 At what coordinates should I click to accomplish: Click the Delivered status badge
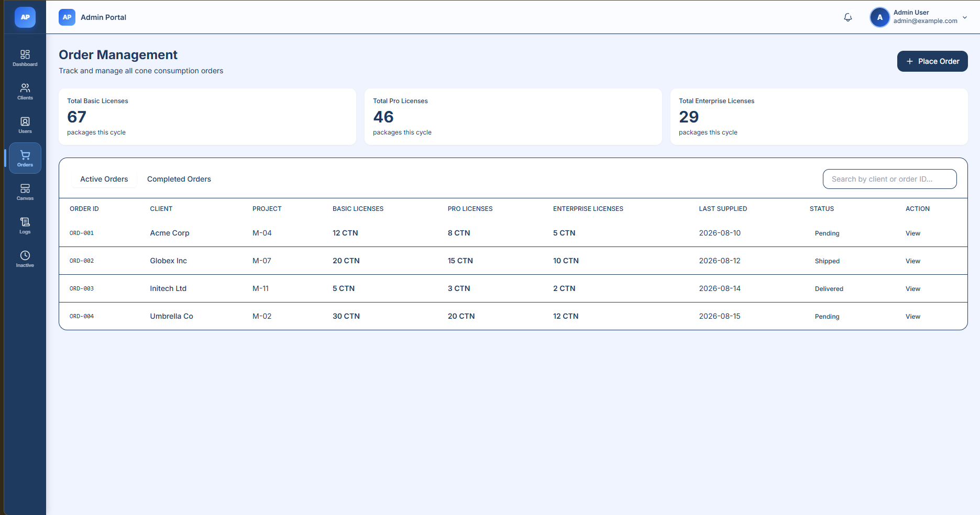pyautogui.click(x=829, y=289)
